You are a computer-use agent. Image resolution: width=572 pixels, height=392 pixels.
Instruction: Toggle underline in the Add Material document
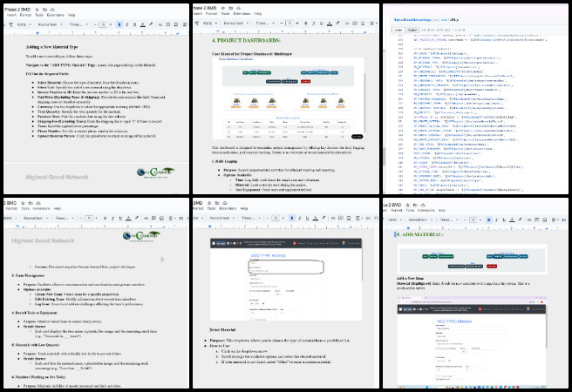[504, 220]
